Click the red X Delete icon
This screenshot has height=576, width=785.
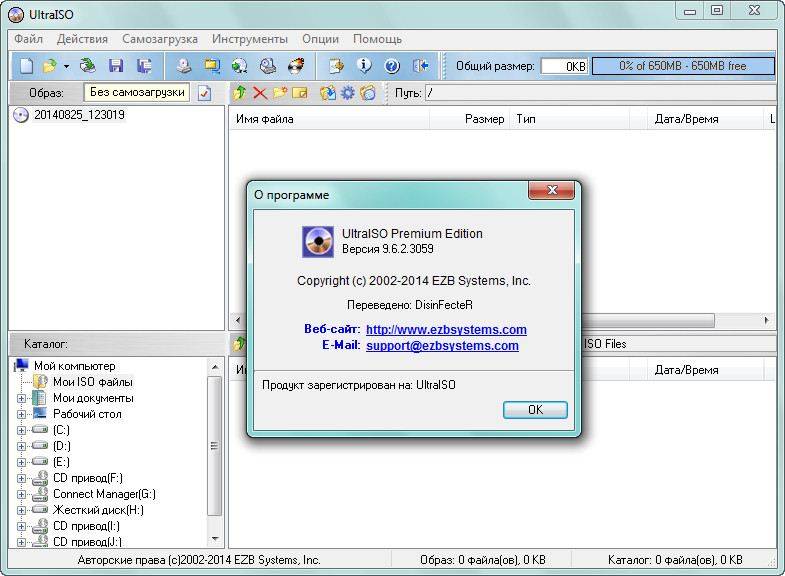[259, 93]
